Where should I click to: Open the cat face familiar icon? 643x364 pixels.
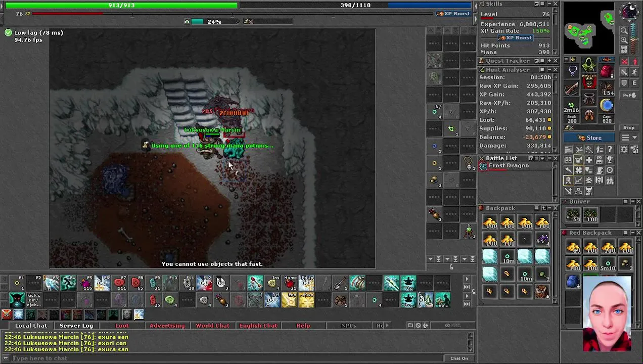pos(589,191)
